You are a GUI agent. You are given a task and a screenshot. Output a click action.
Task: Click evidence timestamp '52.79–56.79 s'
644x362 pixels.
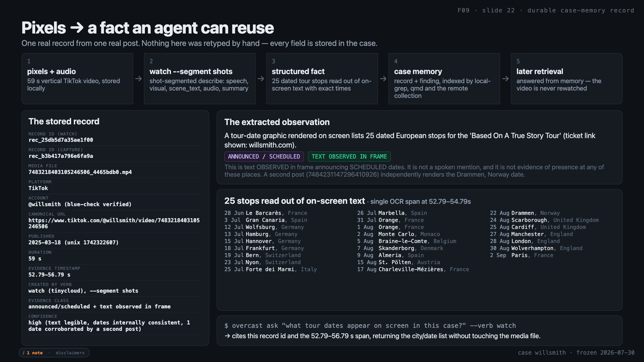49,275
